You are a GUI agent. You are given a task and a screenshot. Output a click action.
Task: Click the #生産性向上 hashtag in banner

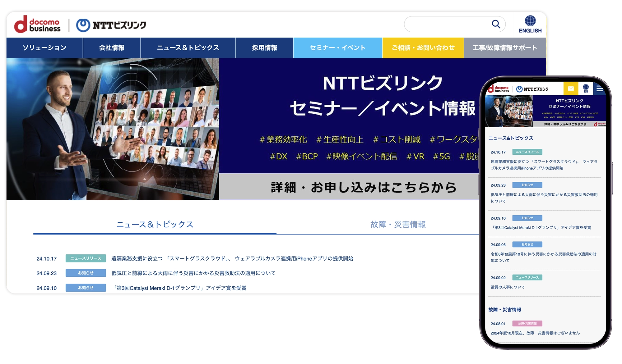pos(340,139)
